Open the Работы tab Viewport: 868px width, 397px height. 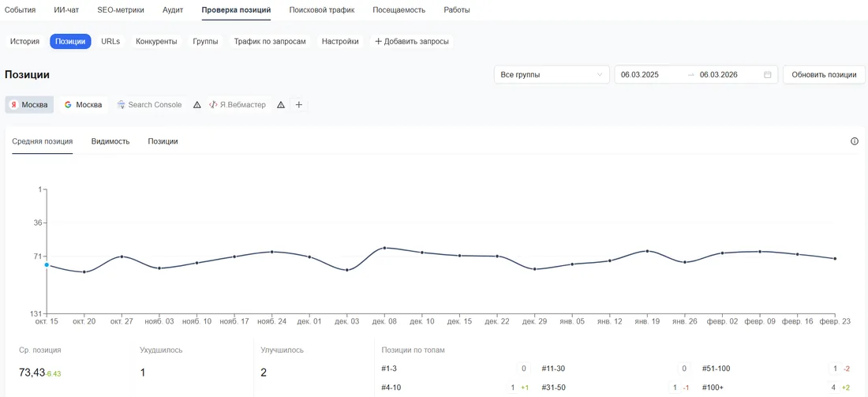tap(457, 10)
